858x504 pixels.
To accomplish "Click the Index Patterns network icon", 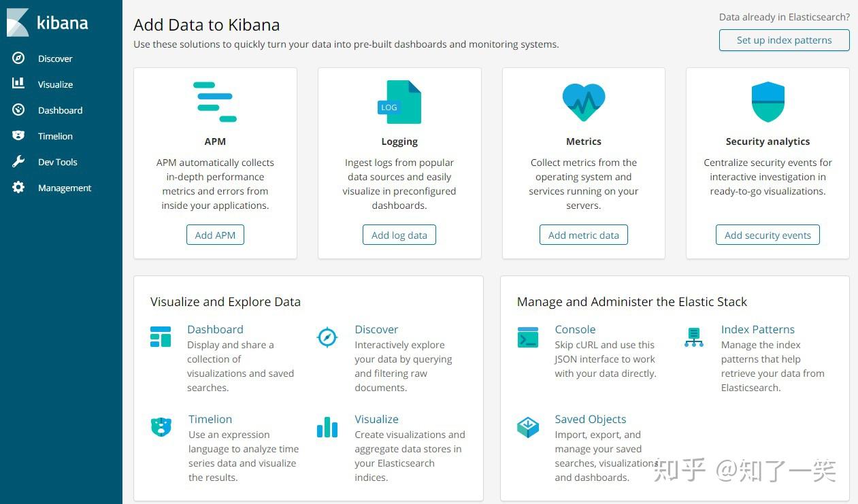I will pos(694,337).
